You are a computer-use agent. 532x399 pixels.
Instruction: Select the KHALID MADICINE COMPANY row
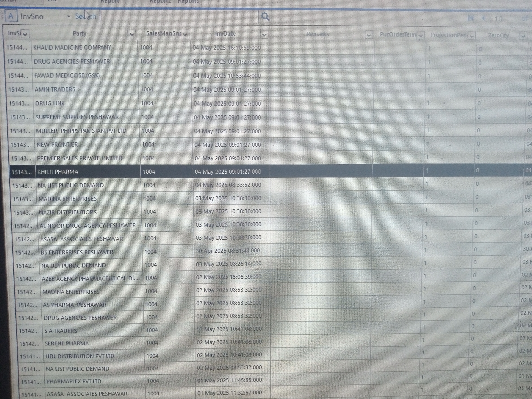point(72,47)
